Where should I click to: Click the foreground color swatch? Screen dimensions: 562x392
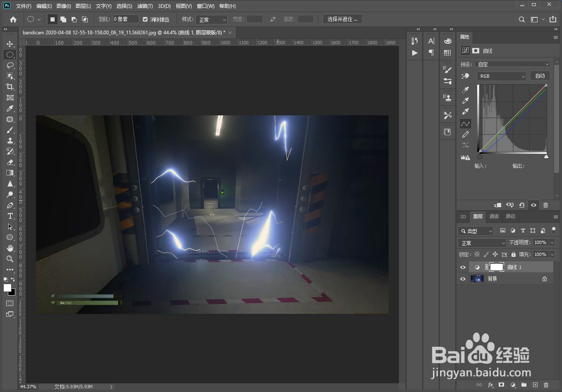point(7,288)
